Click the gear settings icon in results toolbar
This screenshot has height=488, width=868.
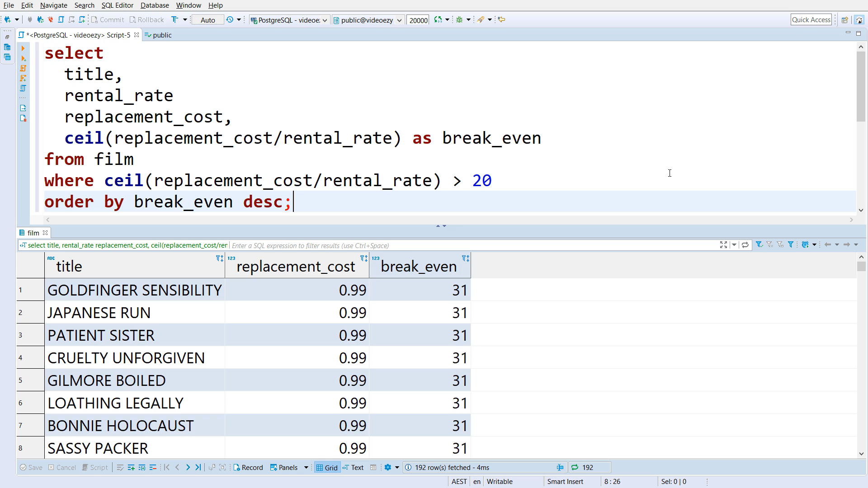point(387,468)
